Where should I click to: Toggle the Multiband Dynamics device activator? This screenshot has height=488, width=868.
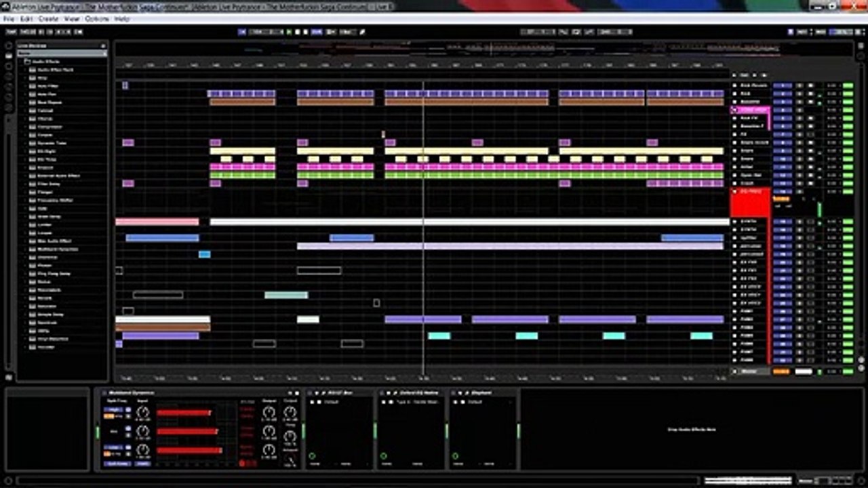(103, 392)
